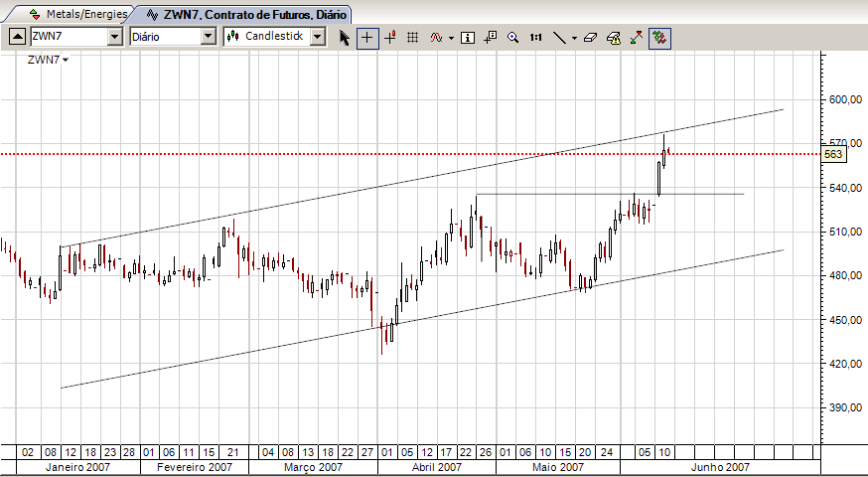
Task: Click the info box icon
Action: [x=468, y=38]
